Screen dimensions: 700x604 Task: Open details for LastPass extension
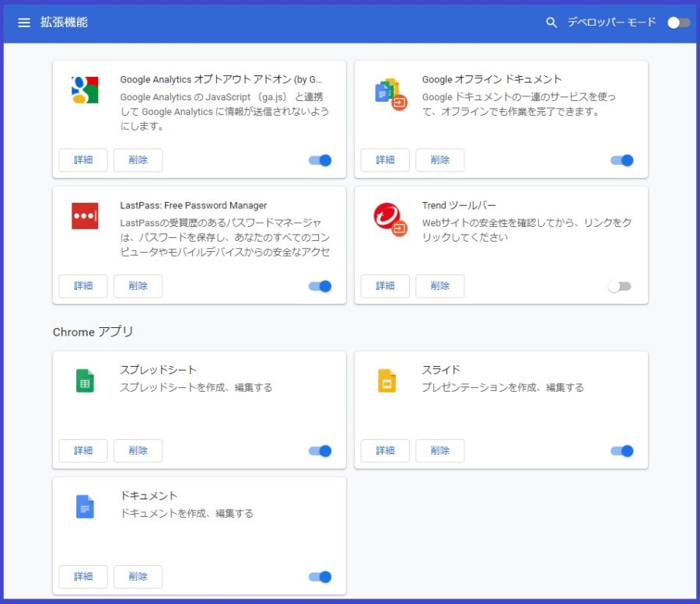[x=83, y=286]
